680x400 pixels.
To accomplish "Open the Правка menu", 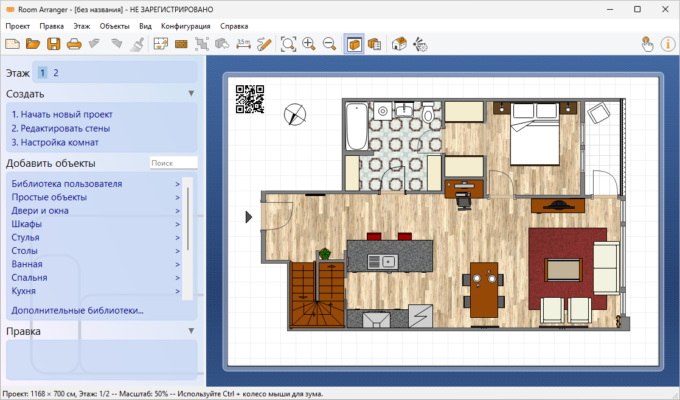I will [52, 26].
